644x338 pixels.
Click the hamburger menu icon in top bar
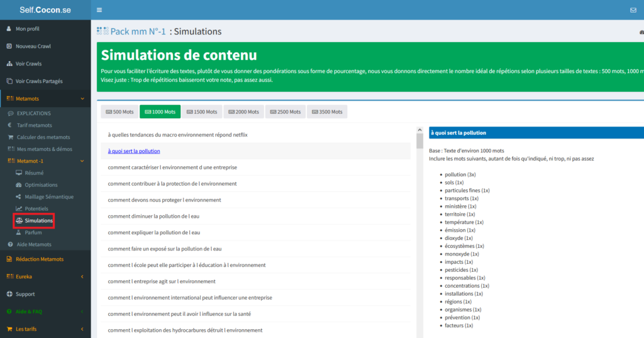(99, 10)
